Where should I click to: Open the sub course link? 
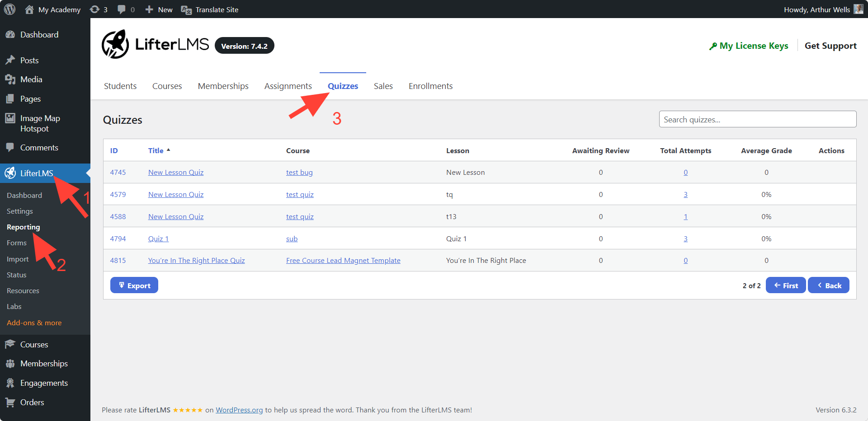coord(292,239)
